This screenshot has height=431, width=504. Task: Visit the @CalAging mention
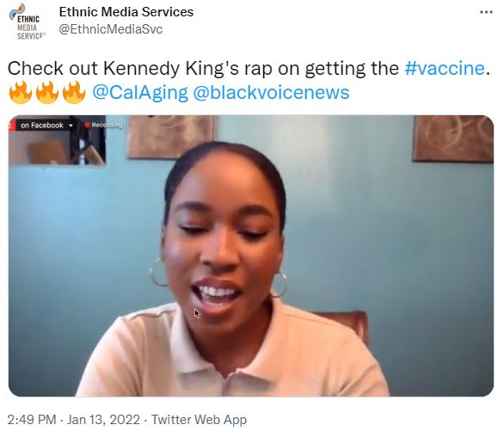click(140, 93)
